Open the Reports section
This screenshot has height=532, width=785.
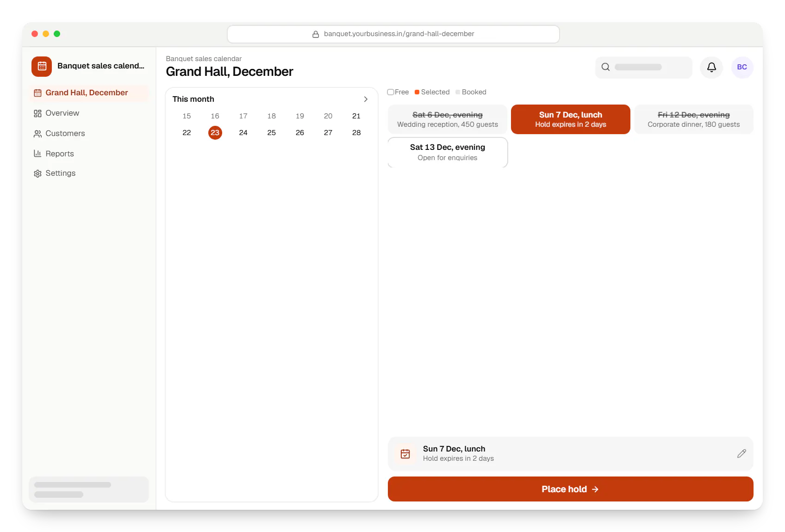click(89, 154)
